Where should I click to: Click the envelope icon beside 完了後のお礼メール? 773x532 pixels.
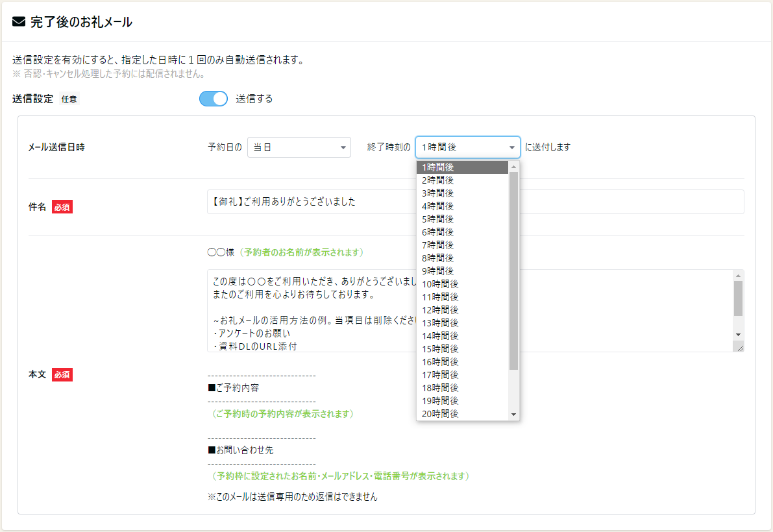point(19,22)
